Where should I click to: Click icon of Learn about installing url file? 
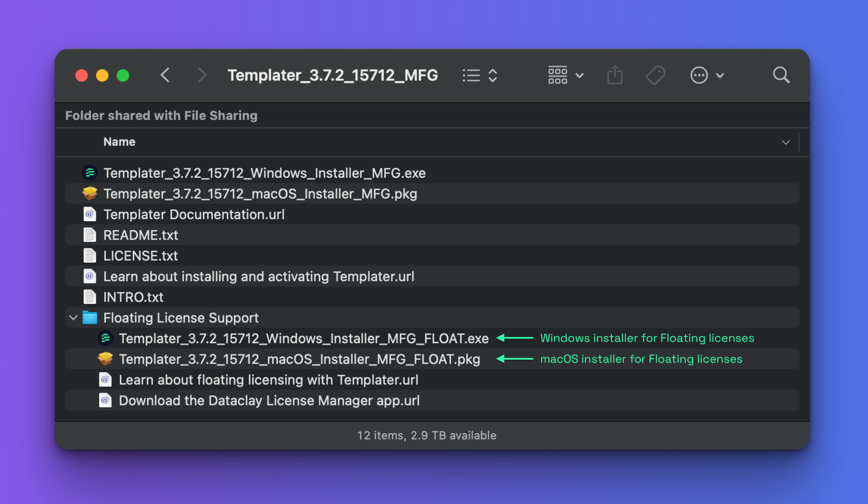pos(90,276)
